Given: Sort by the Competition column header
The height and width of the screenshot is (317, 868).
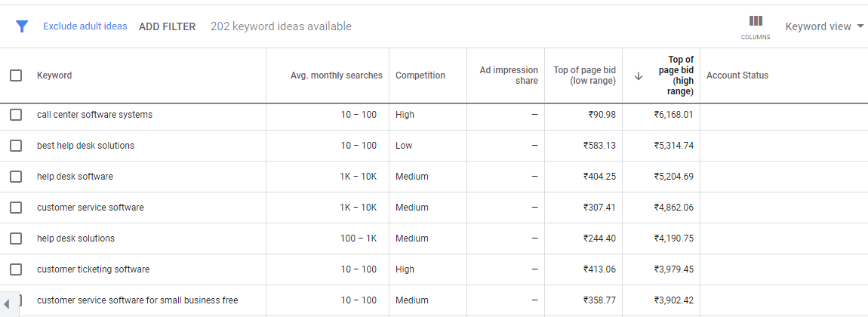Looking at the screenshot, I should tap(420, 75).
